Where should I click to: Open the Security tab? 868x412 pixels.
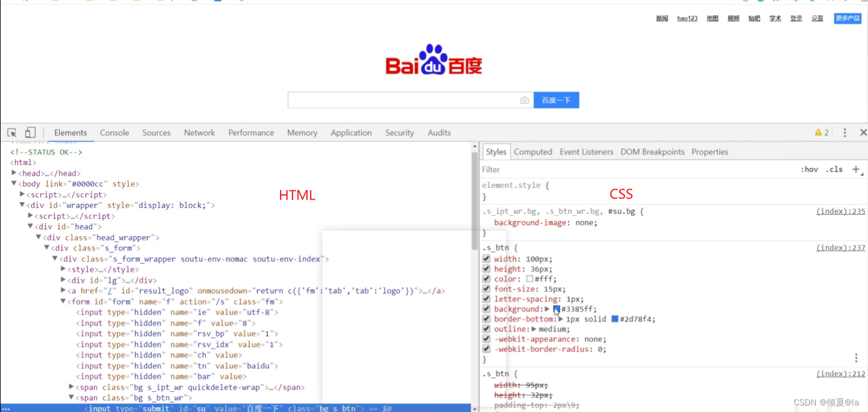[x=400, y=133]
